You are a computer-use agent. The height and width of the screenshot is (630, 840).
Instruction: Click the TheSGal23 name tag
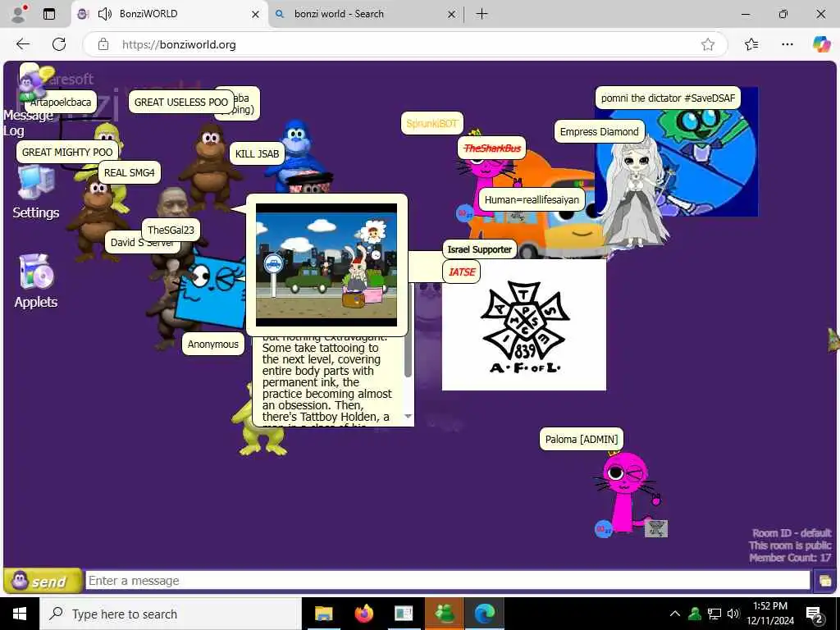pos(171,230)
